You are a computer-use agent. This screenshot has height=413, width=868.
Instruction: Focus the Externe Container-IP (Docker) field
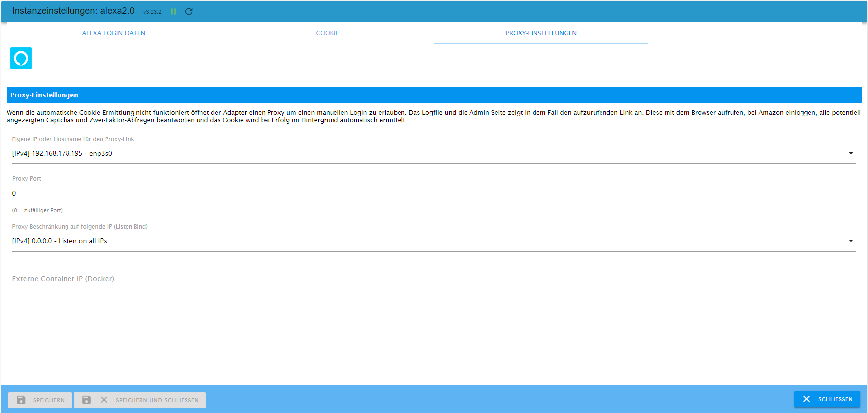coord(220,280)
